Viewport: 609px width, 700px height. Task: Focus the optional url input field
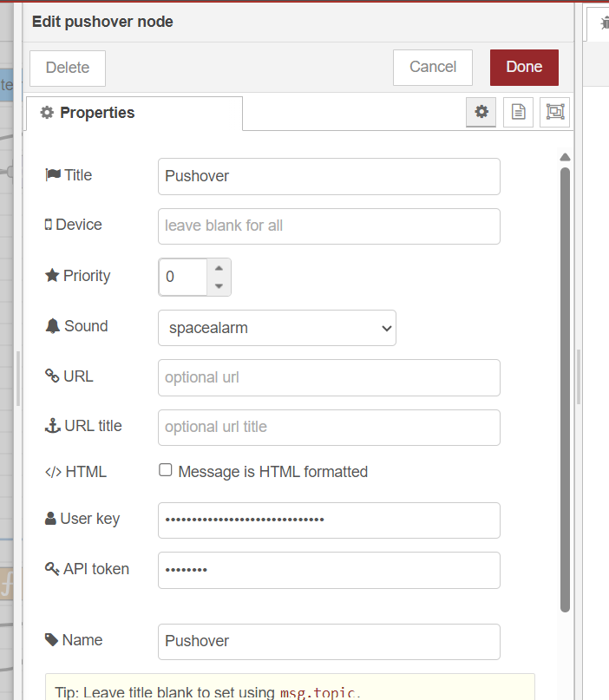[329, 377]
